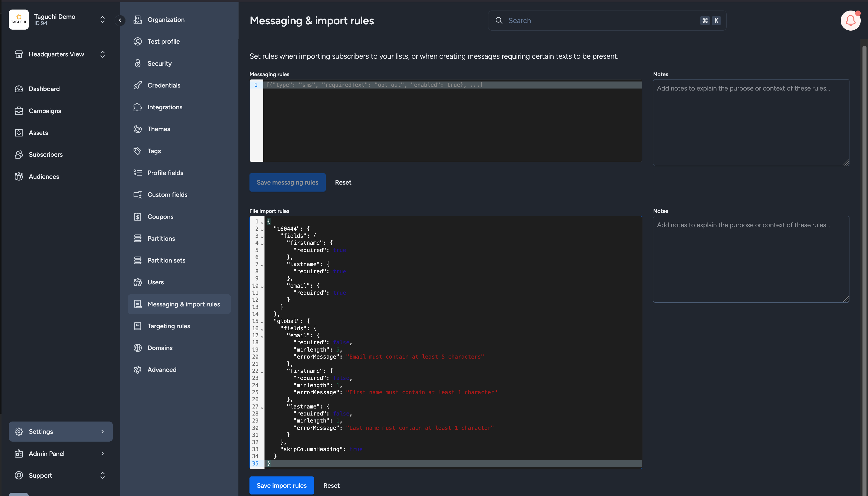Click the Users group icon
The height and width of the screenshot is (496, 868).
point(138,282)
